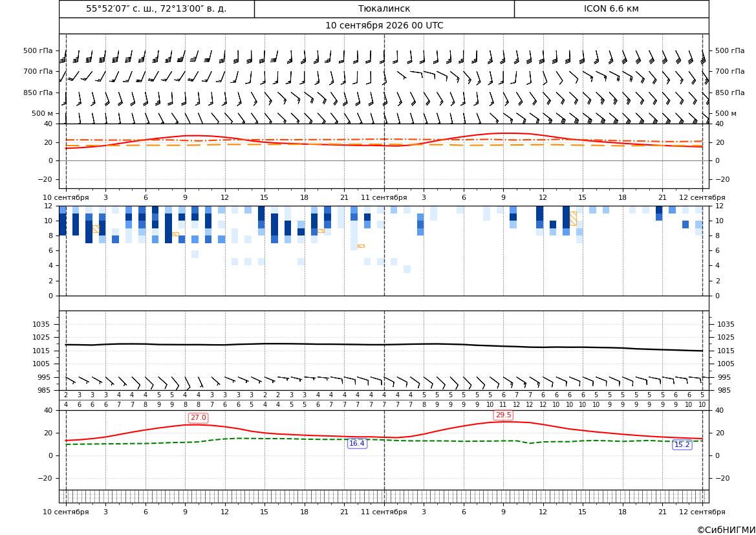Image resolution: width=756 pixels, height=535 pixels.
Task: Click the blue 15.2 minimum temperature label
Action: click(x=682, y=445)
